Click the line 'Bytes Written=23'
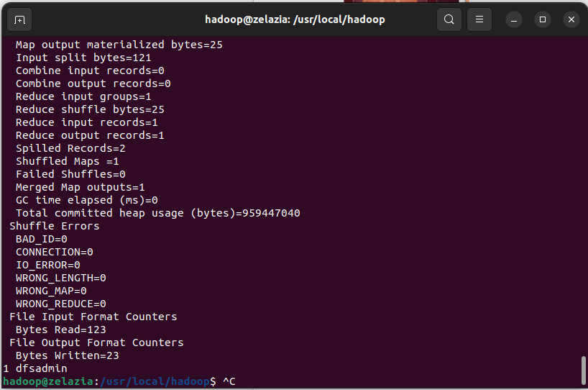The width and height of the screenshot is (588, 390). [67, 355]
